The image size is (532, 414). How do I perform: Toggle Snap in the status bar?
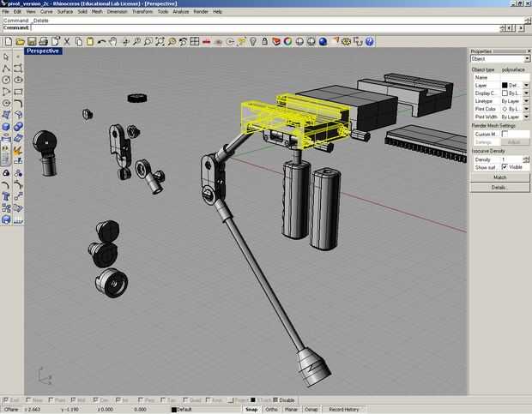point(251,409)
